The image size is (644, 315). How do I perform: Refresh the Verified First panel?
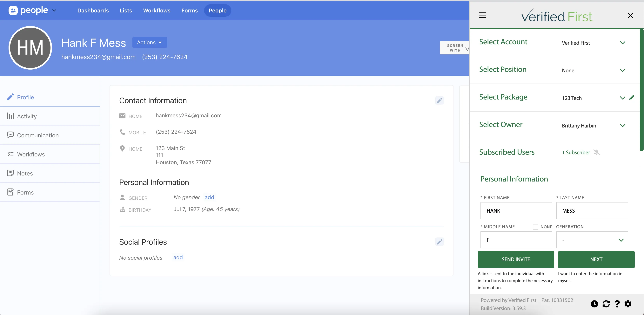[606, 304]
